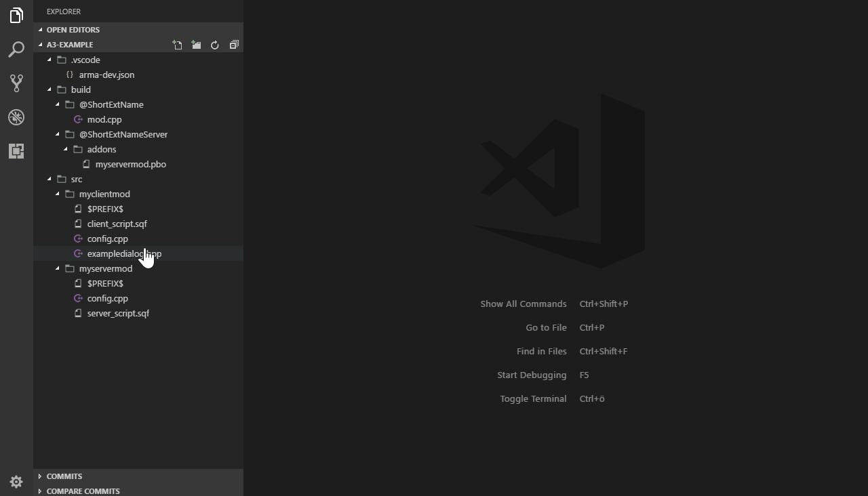Open server_script.sqf file
This screenshot has width=868, height=496.
118,313
